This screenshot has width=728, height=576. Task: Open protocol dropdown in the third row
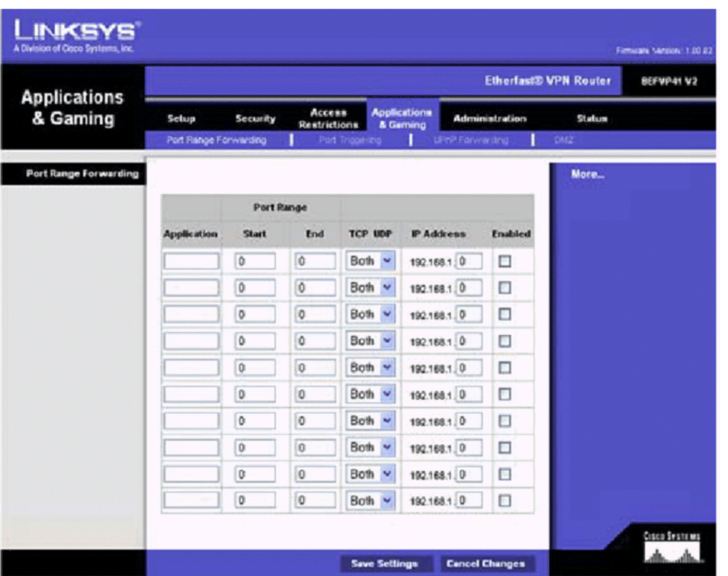click(x=370, y=314)
